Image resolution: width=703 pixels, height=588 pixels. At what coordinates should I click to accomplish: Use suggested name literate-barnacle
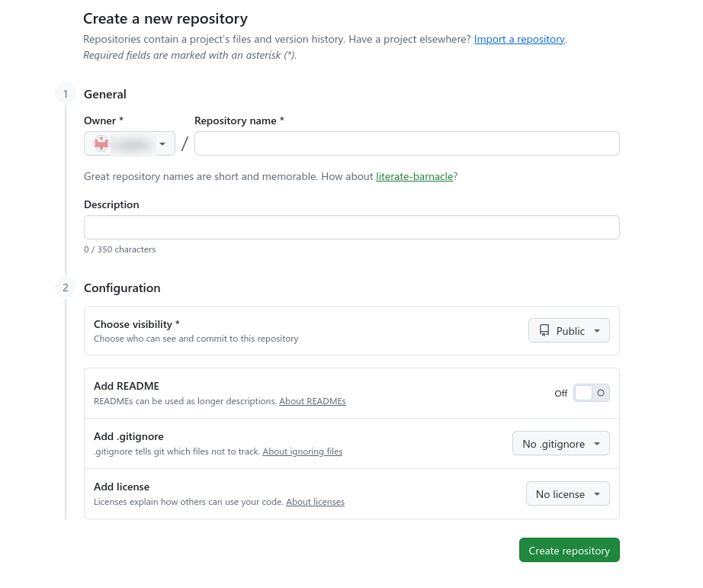point(415,176)
